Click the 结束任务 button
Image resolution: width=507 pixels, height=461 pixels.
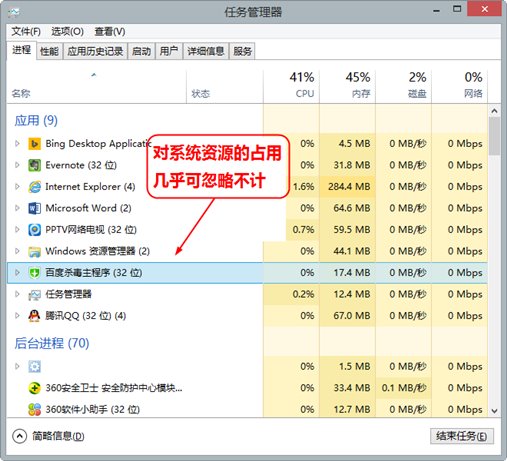(x=462, y=436)
